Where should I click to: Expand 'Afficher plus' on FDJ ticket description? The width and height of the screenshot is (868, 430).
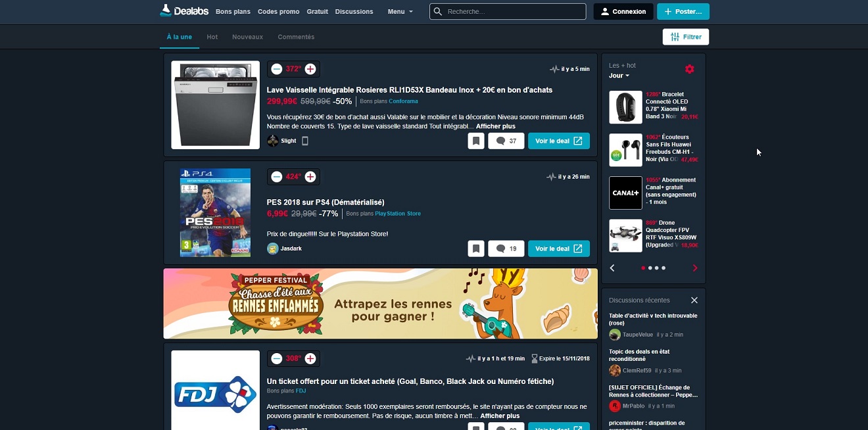pos(500,416)
